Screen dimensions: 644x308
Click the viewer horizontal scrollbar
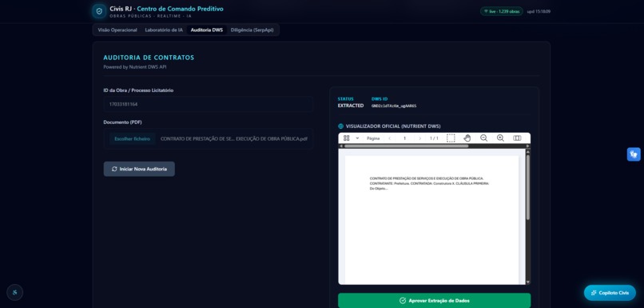point(406,146)
